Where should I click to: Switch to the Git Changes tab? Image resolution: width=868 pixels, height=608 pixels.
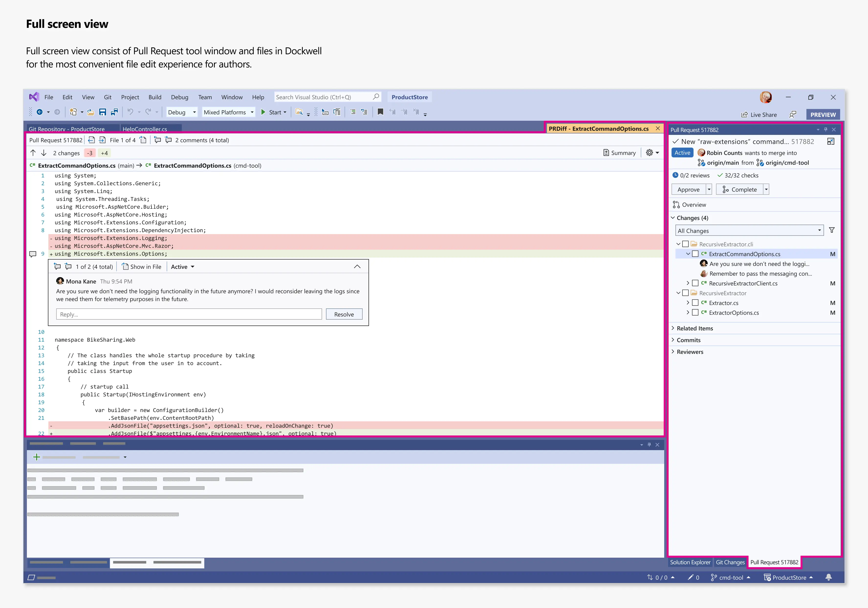tap(730, 562)
